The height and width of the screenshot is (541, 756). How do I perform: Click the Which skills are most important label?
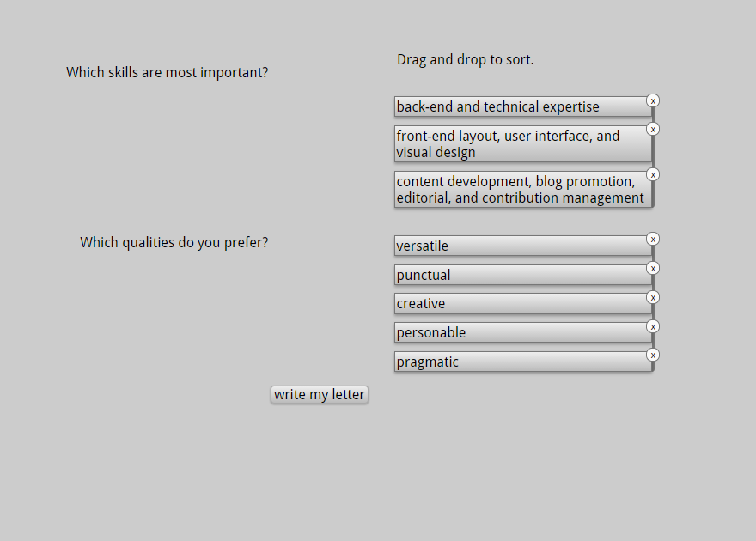click(168, 72)
